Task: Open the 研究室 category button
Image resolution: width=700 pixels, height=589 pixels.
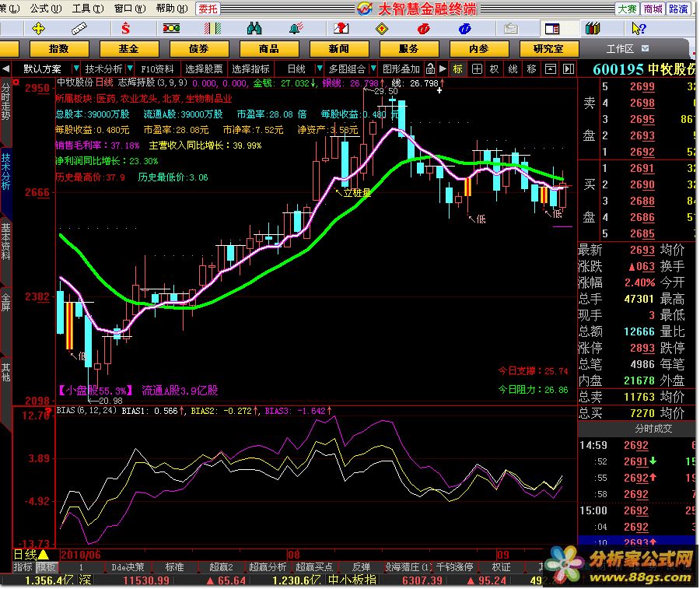Action: click(549, 49)
